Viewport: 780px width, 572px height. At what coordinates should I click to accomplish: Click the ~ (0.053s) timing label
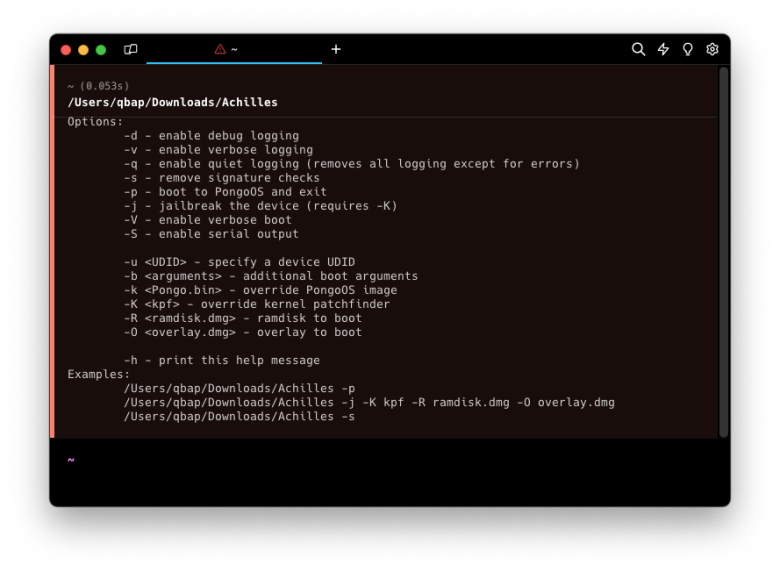coord(98,86)
